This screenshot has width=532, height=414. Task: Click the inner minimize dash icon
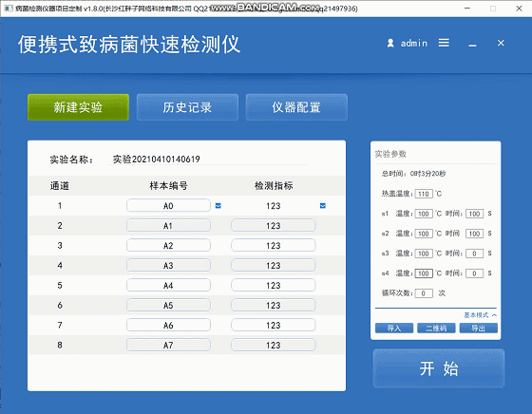point(473,45)
